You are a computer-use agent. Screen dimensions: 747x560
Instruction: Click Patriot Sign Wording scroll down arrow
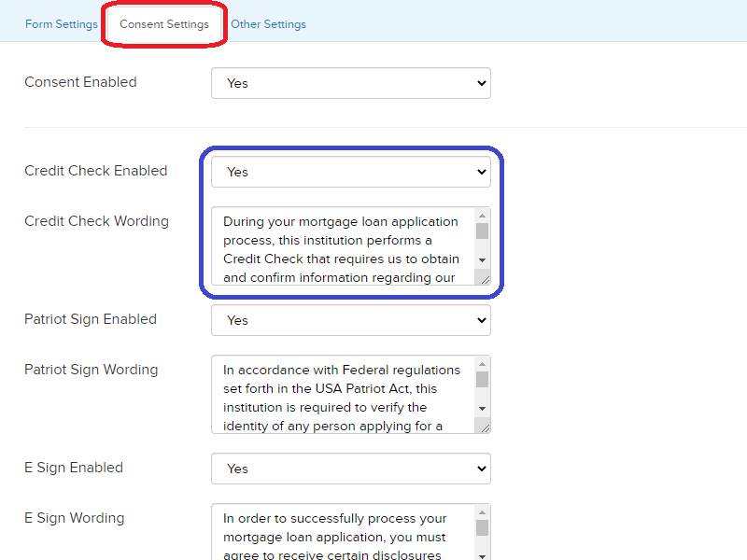(482, 409)
